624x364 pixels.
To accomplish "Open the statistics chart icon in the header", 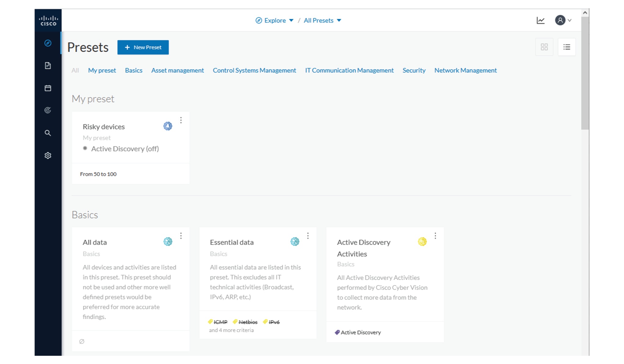I will pos(541,20).
